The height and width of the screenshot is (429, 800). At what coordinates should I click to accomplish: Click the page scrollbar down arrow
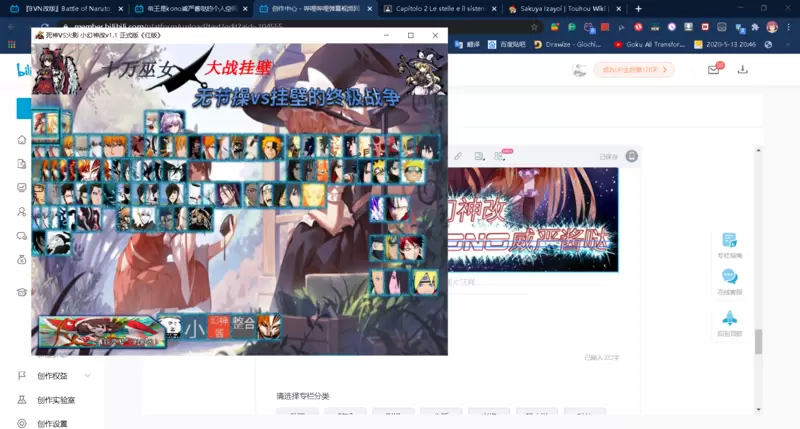point(758,409)
